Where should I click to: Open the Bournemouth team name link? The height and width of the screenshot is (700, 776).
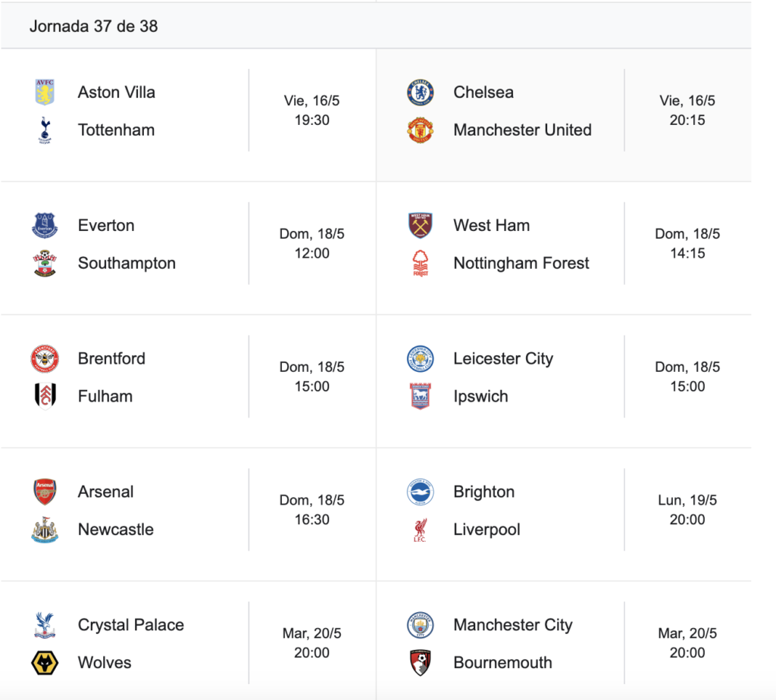click(x=502, y=662)
